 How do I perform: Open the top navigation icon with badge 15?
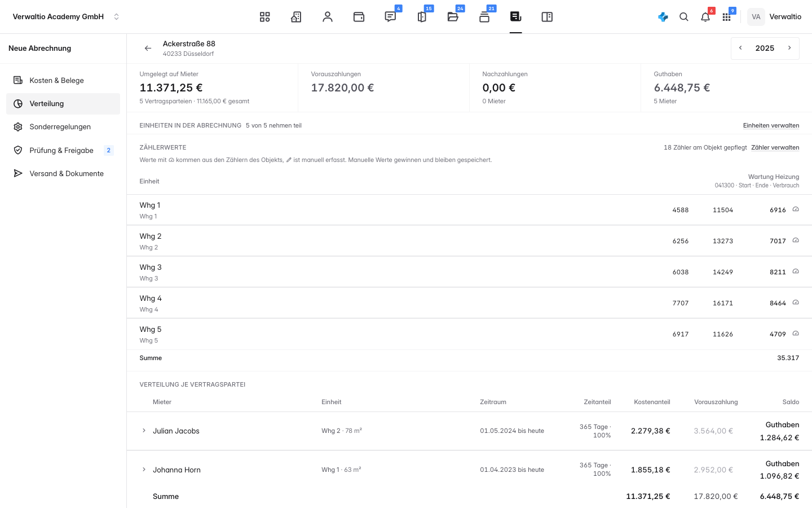pyautogui.click(x=422, y=17)
